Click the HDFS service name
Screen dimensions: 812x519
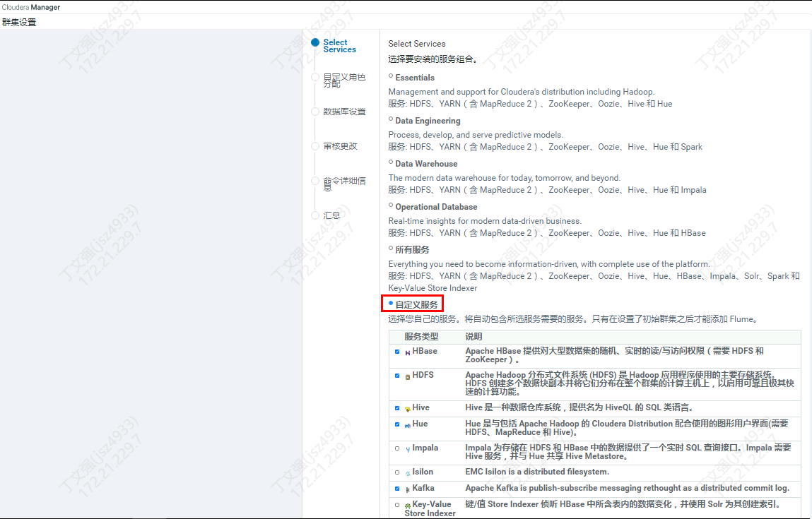[423, 375]
